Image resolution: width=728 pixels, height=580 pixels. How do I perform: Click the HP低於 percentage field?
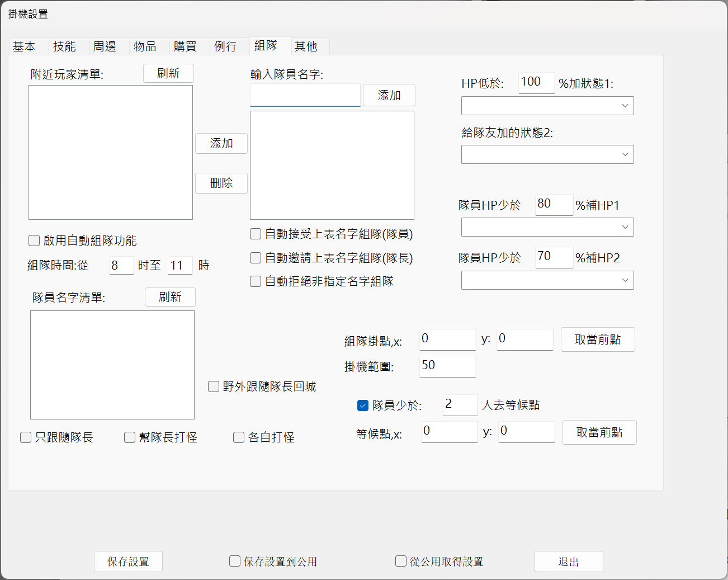[537, 83]
